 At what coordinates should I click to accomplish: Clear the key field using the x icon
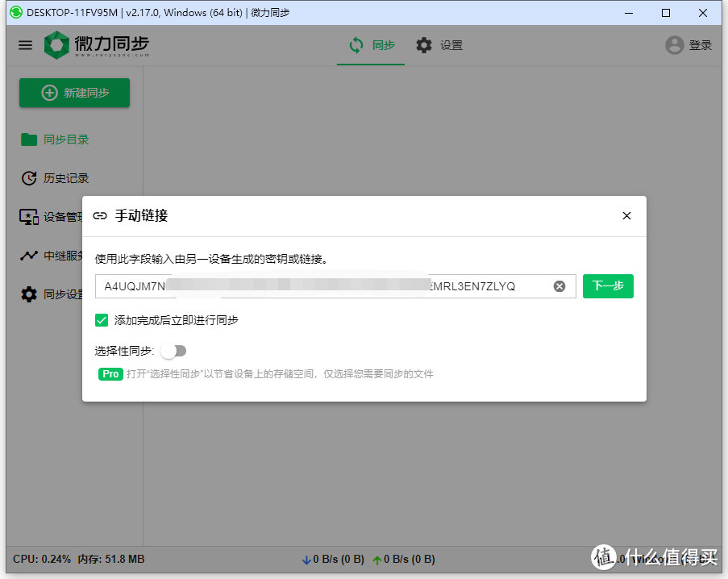click(x=560, y=285)
